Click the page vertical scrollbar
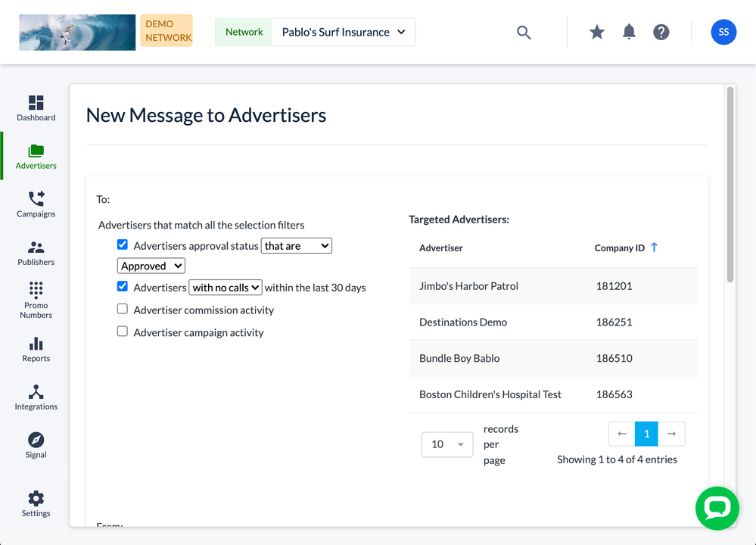The image size is (756, 545). tap(730, 185)
